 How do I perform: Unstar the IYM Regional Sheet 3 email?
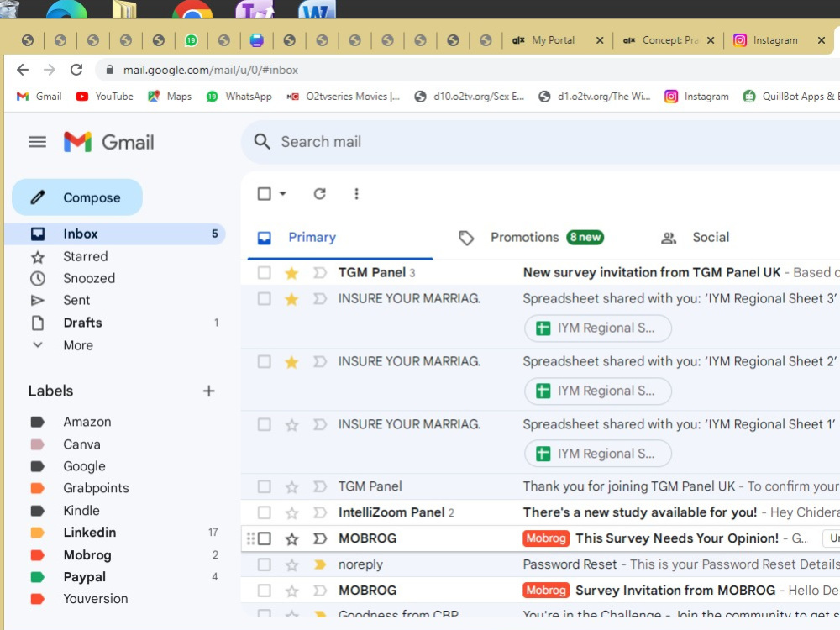291,299
